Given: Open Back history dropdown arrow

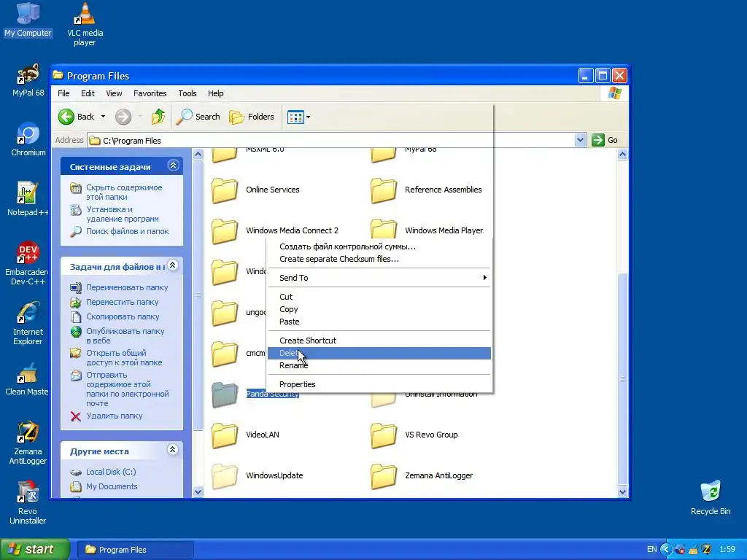Looking at the screenshot, I should (103, 117).
